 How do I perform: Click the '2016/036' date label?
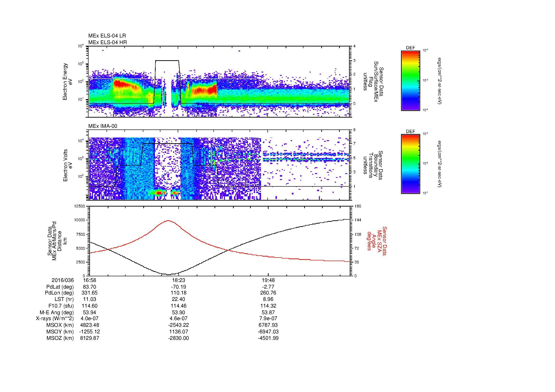(x=63, y=280)
